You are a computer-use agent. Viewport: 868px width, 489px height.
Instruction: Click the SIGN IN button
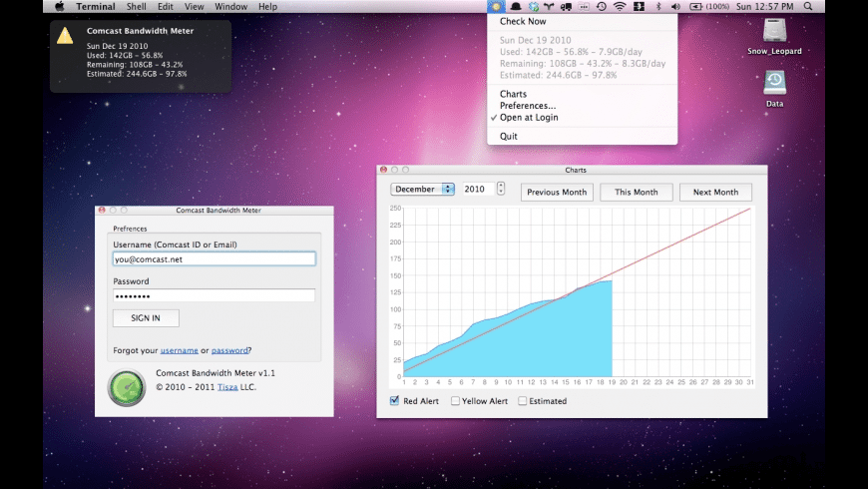(146, 318)
